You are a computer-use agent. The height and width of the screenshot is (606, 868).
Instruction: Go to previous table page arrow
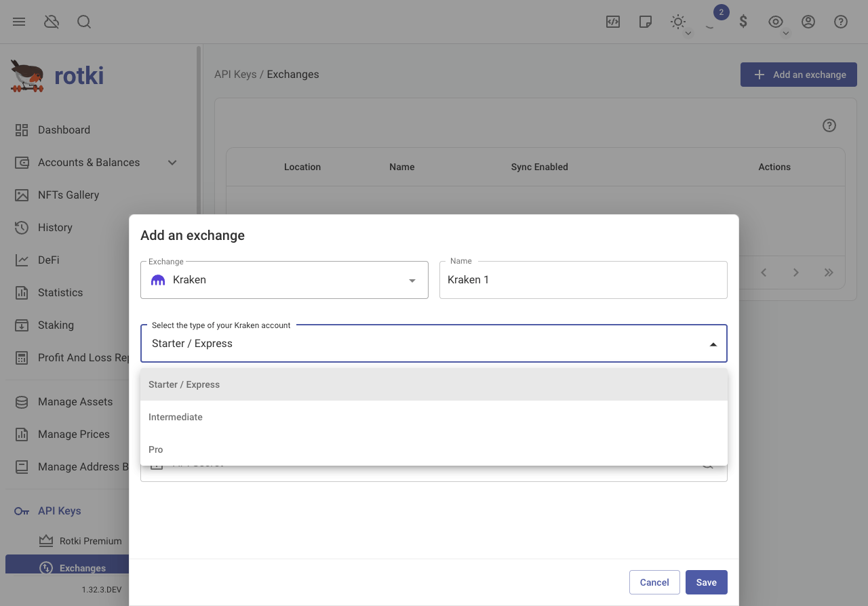click(764, 272)
